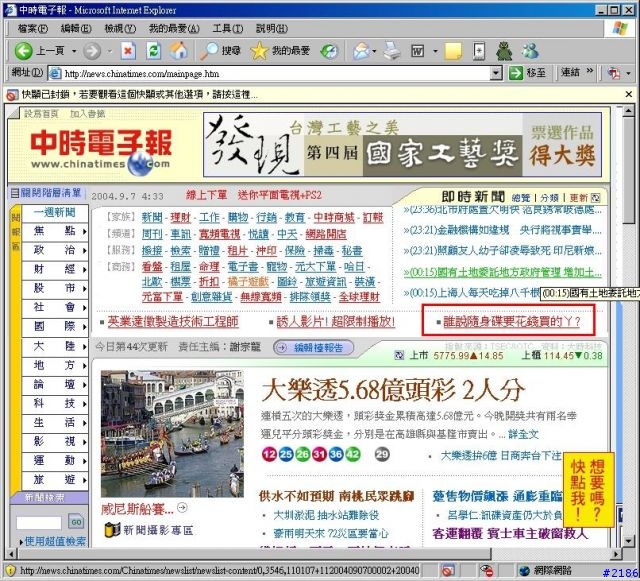Screen dimensions: 640x581
Task: Click the yellow 想要嗎 快點我 floating ad
Action: coord(588,490)
